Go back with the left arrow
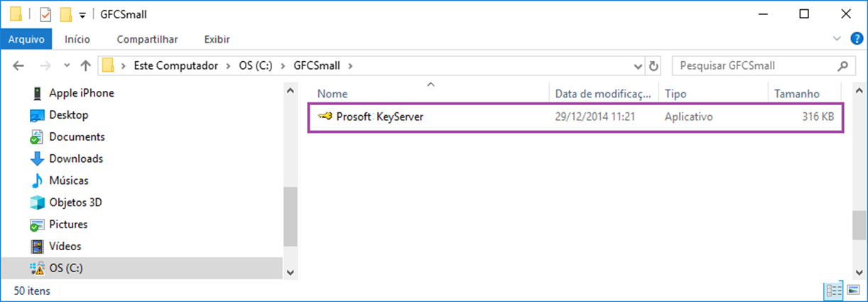Viewport: 868px width, 302px height. tap(19, 66)
